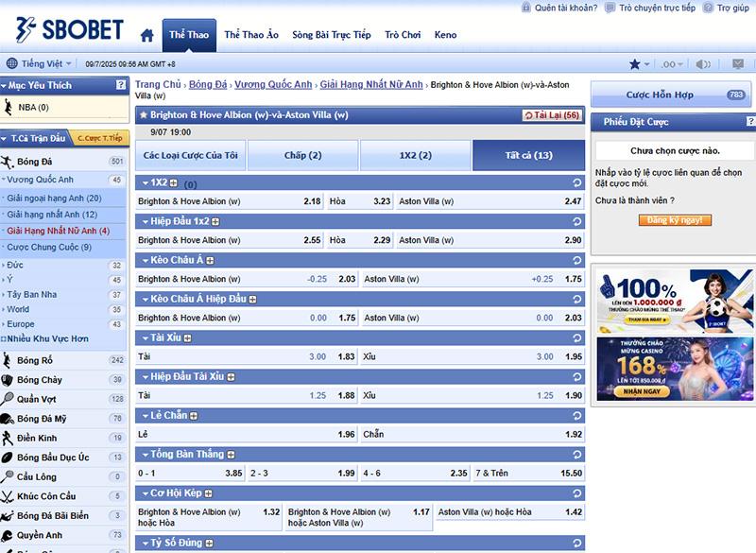Screen dimensions: 756x553
Task: Open the messages envelope icon in toolbar
Action: pyautogui.click(x=734, y=64)
